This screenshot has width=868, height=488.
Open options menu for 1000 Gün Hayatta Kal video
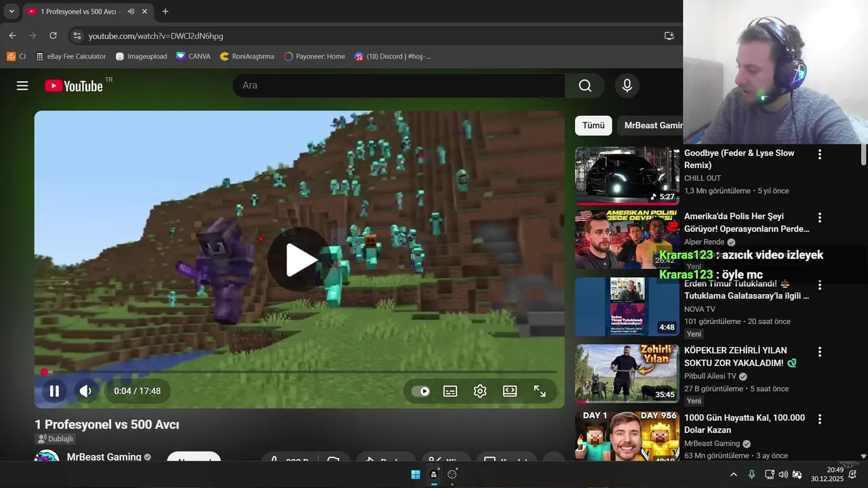pyautogui.click(x=819, y=420)
